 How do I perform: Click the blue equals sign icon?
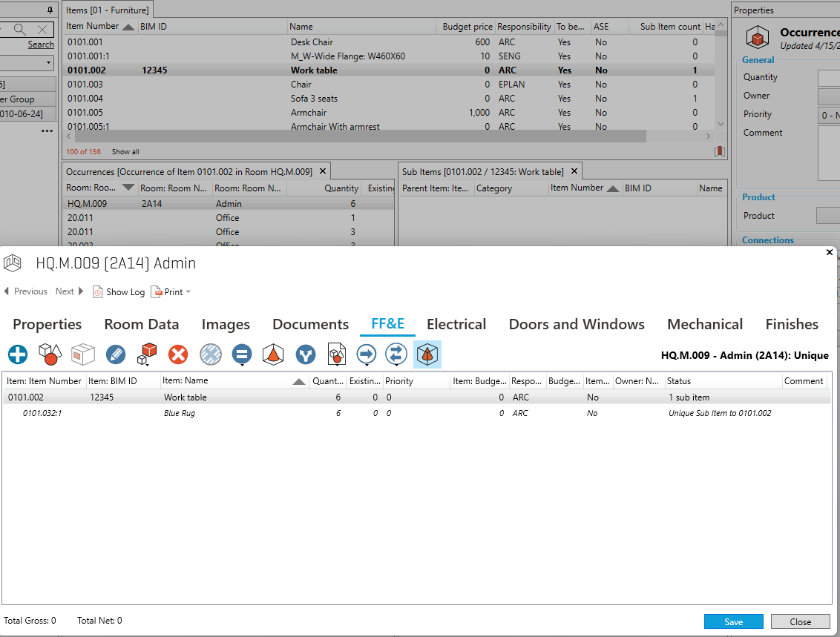click(x=241, y=354)
